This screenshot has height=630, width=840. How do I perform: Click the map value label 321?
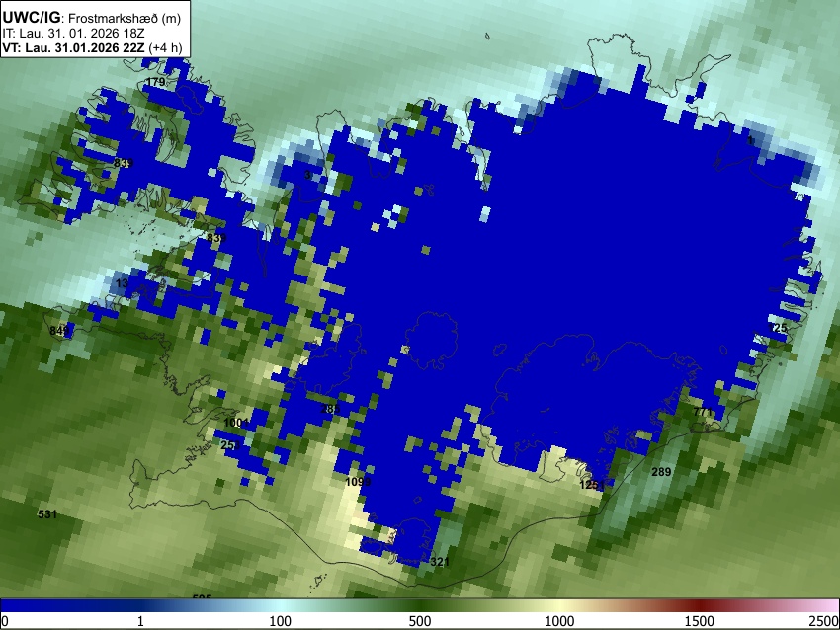coord(440,562)
